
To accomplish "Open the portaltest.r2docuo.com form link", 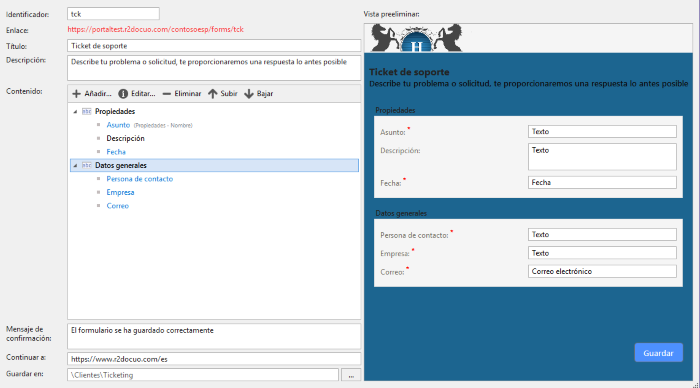I will click(x=155, y=29).
